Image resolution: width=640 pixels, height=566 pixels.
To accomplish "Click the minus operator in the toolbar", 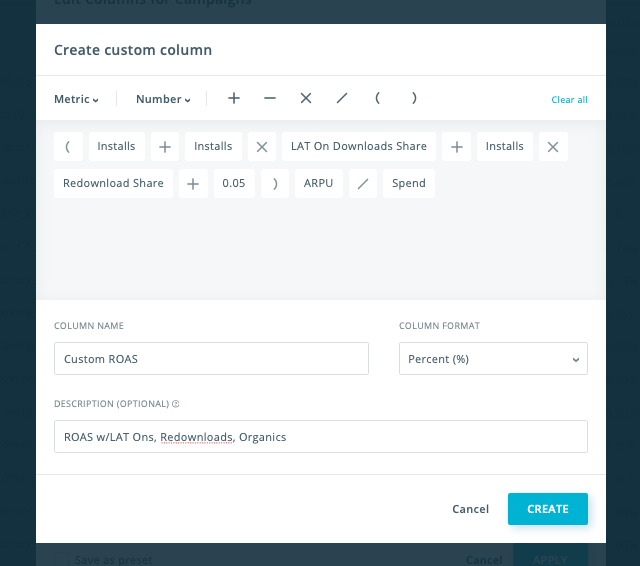I will (x=270, y=98).
